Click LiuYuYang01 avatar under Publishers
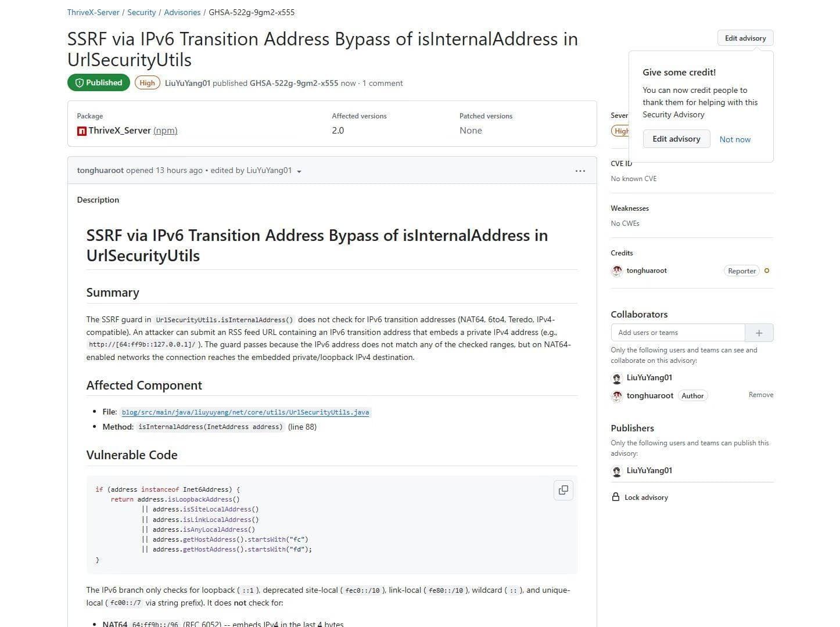The image size is (840, 627). [617, 471]
